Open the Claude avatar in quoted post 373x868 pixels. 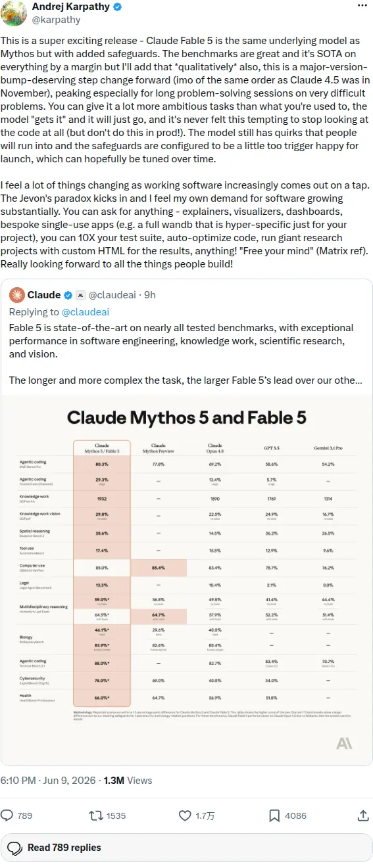16,295
